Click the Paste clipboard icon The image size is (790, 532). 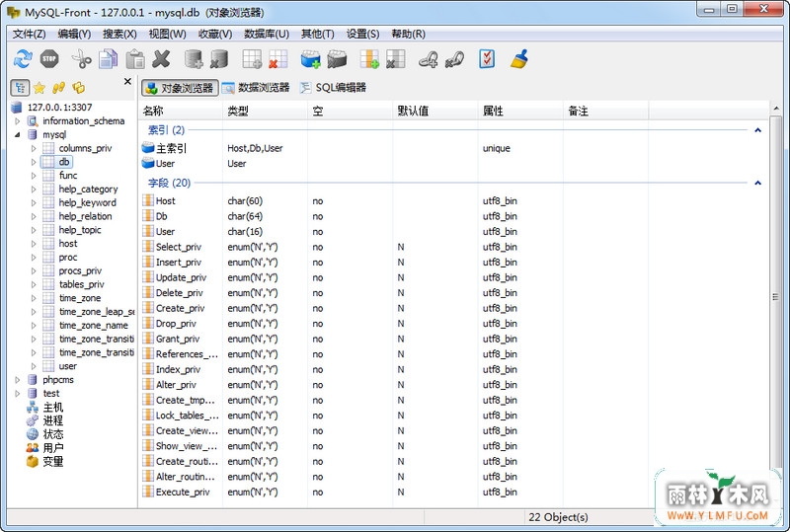tap(135, 59)
